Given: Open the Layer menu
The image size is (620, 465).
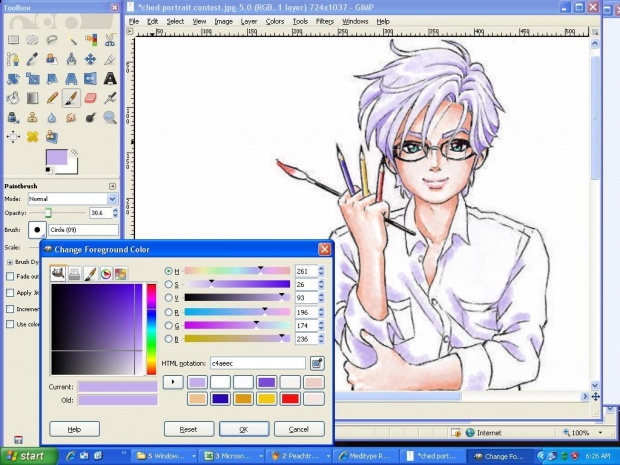Looking at the screenshot, I should [248, 21].
